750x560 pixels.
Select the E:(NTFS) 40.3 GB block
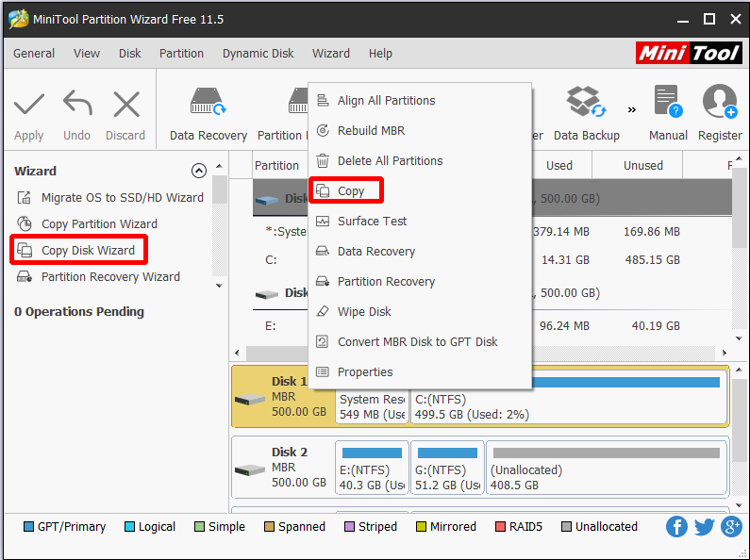point(372,468)
